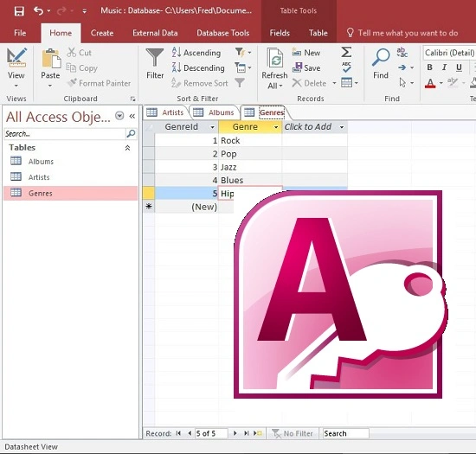Toggle Underline formatting
The image size is (476, 454).
click(x=459, y=67)
